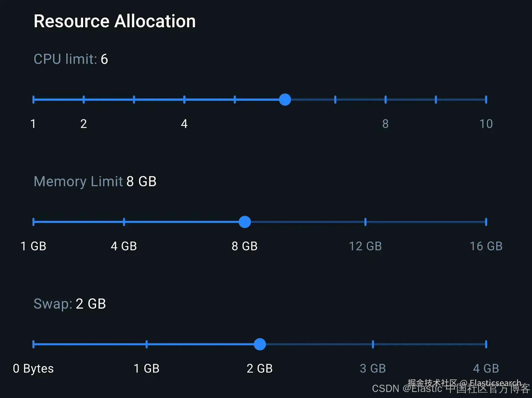
Task: Set CPU limit slider to 2
Action: (x=84, y=99)
